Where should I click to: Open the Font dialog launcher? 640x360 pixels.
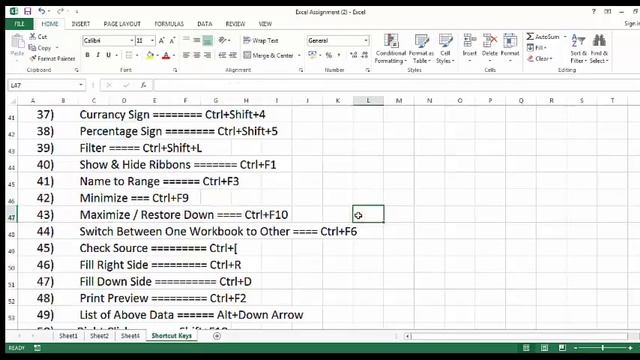click(x=175, y=70)
